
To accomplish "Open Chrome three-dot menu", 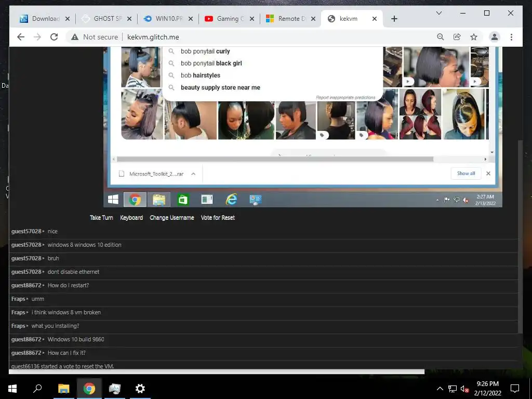I will point(511,37).
